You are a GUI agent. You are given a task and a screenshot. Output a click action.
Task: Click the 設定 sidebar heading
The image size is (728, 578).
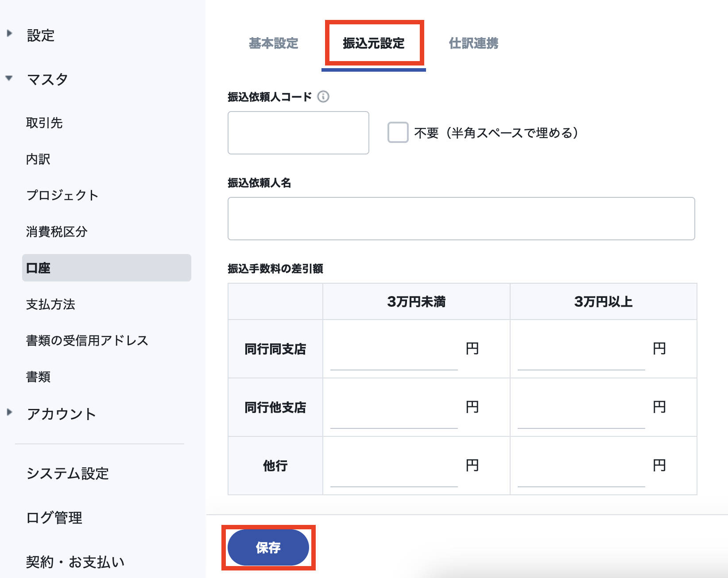(41, 35)
